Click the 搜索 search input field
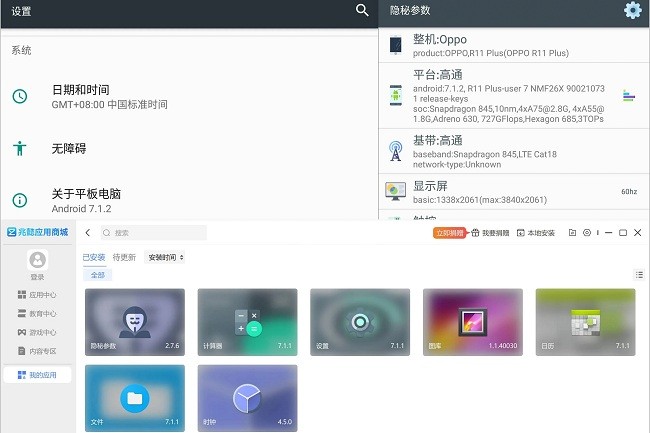 tap(155, 233)
